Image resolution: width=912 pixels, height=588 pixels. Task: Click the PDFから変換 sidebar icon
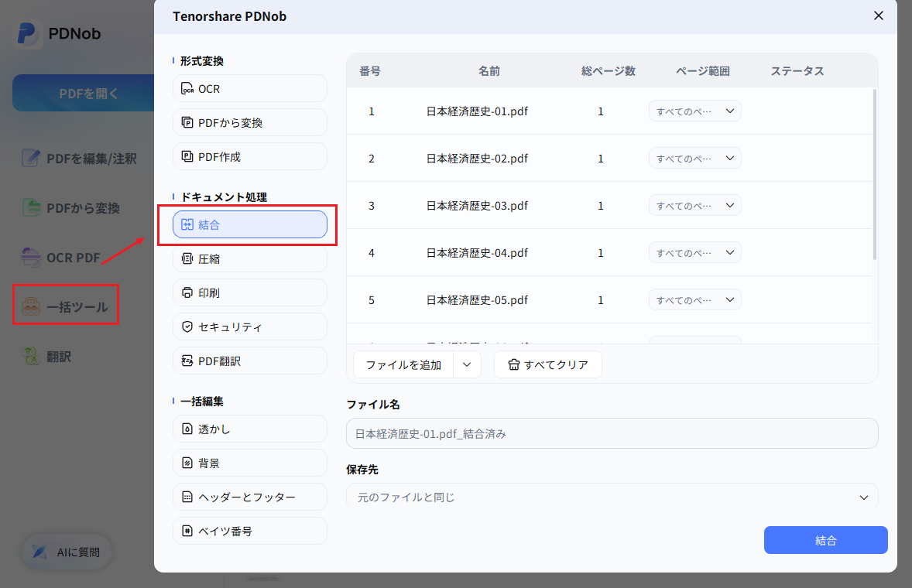[31, 207]
